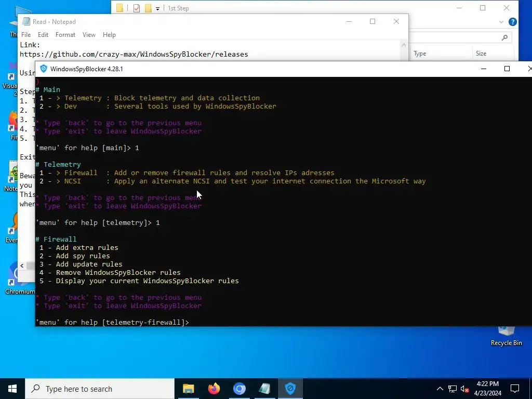Open the network status tray icon
The image size is (532, 399).
coord(453,389)
